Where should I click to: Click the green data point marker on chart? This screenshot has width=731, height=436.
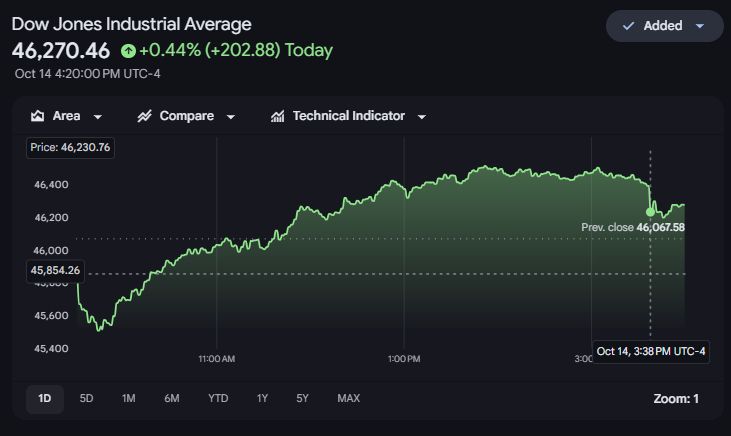click(650, 212)
